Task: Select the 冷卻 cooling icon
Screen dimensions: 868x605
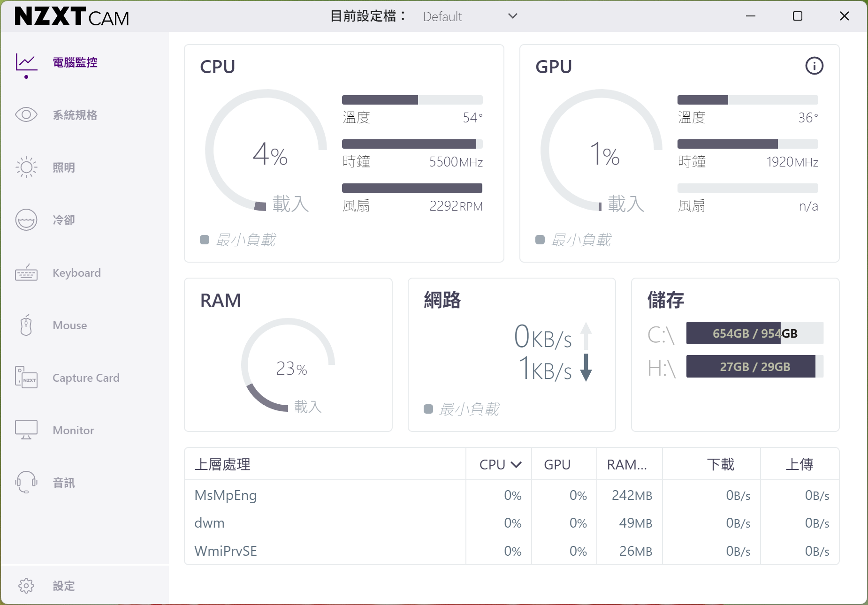Action: pos(26,220)
